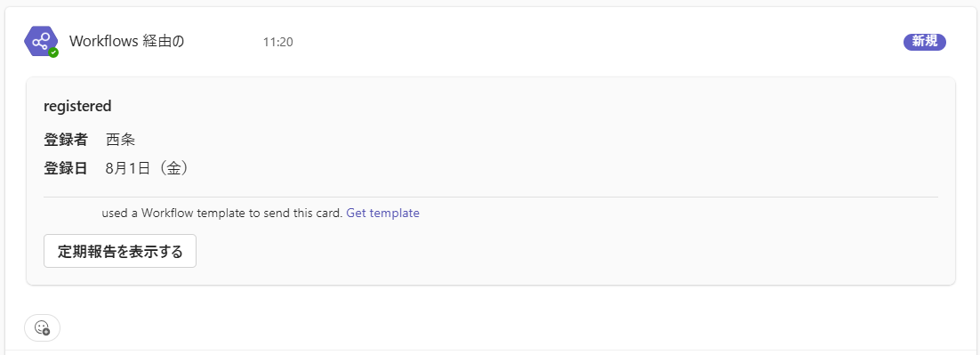Screen dimensions: 980x355
Task: Select the 登録者 field label
Action: (x=66, y=140)
